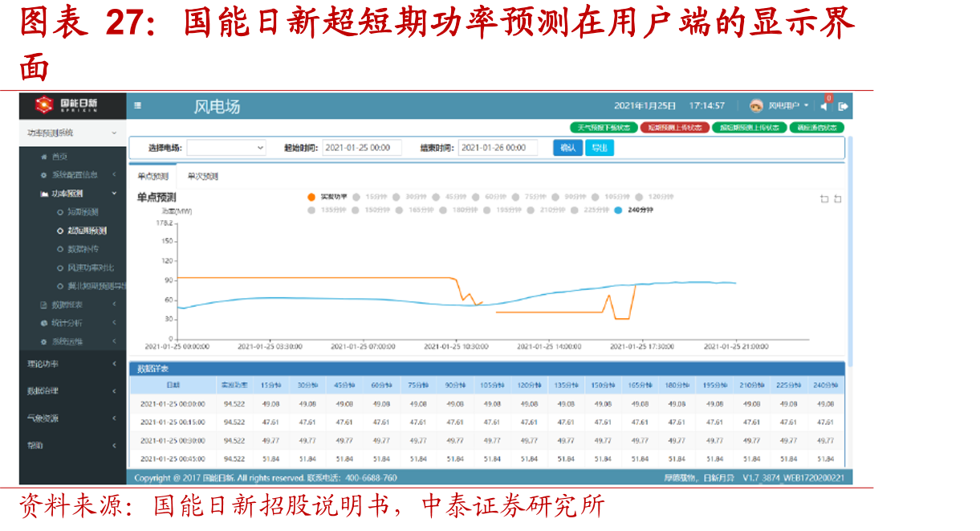Expand the 气象资源 sidebar section
Screen dimensions: 980x531
72,419
